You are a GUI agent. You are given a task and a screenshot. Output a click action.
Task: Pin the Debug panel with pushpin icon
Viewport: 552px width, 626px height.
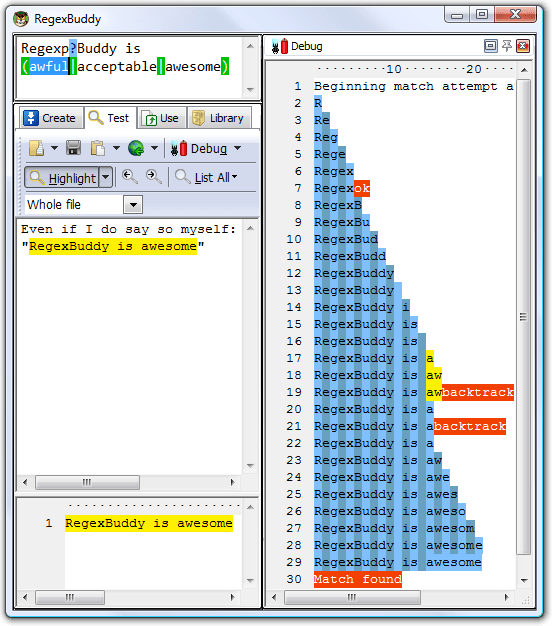pyautogui.click(x=506, y=46)
